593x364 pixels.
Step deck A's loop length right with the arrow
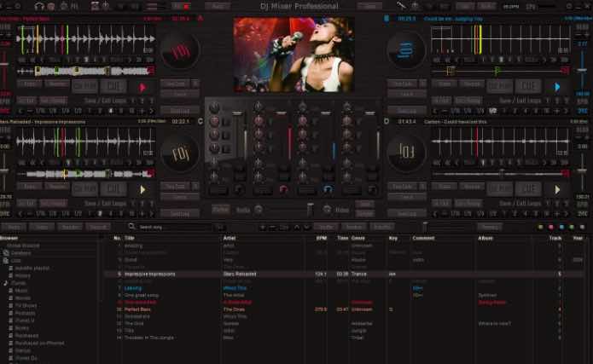click(152, 111)
